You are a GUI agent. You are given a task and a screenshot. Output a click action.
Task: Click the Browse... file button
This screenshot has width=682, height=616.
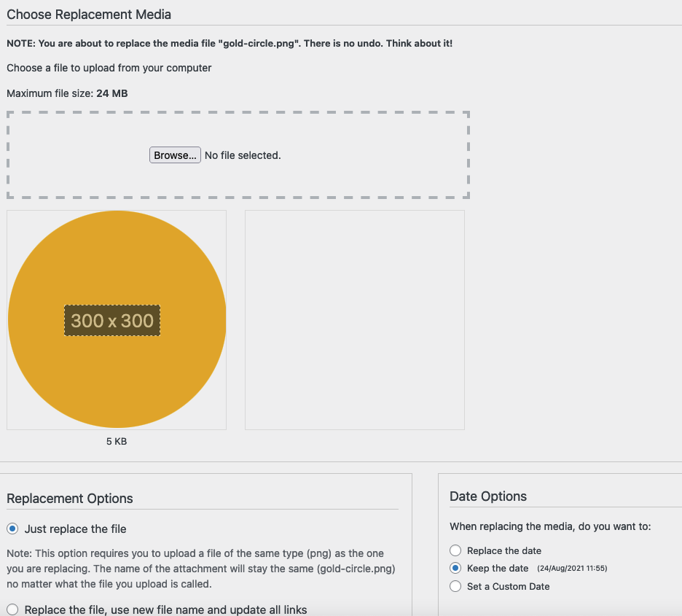point(175,155)
